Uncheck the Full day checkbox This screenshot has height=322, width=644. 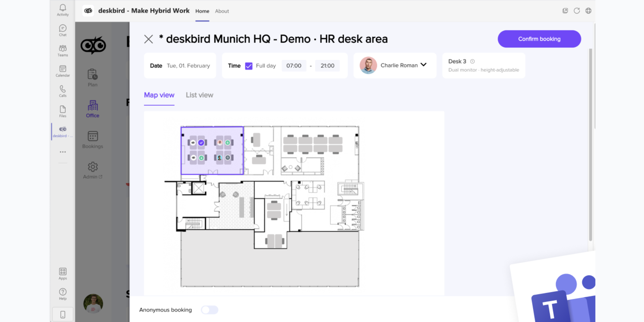[249, 66]
